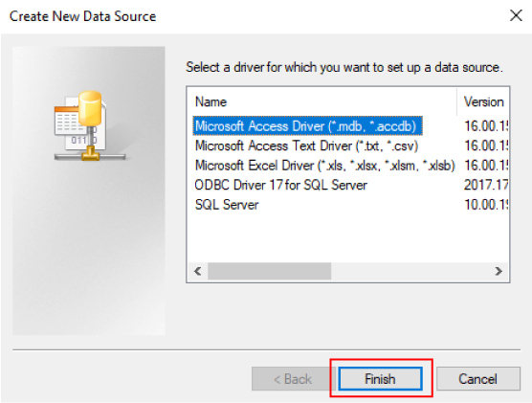Viewport: 532px width, 403px height.
Task: Select Microsoft Excel Driver entry
Action: point(324,166)
